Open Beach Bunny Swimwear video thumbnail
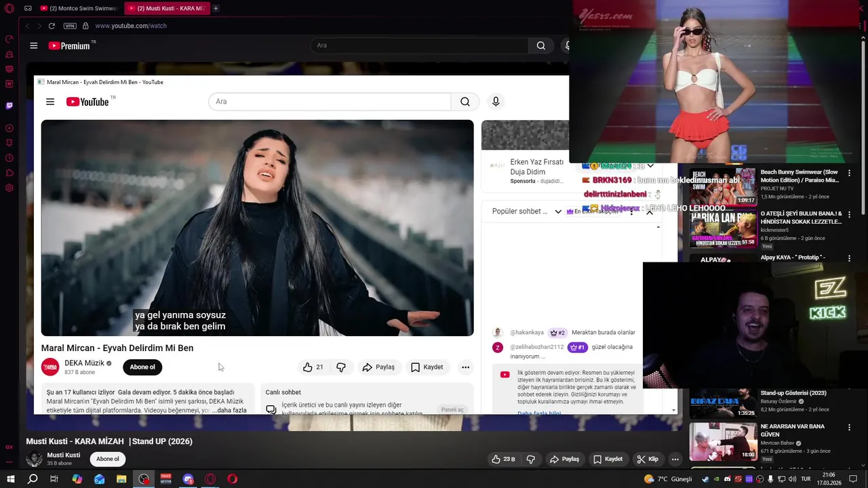Screen dimensions: 868x488 pyautogui.click(x=723, y=187)
